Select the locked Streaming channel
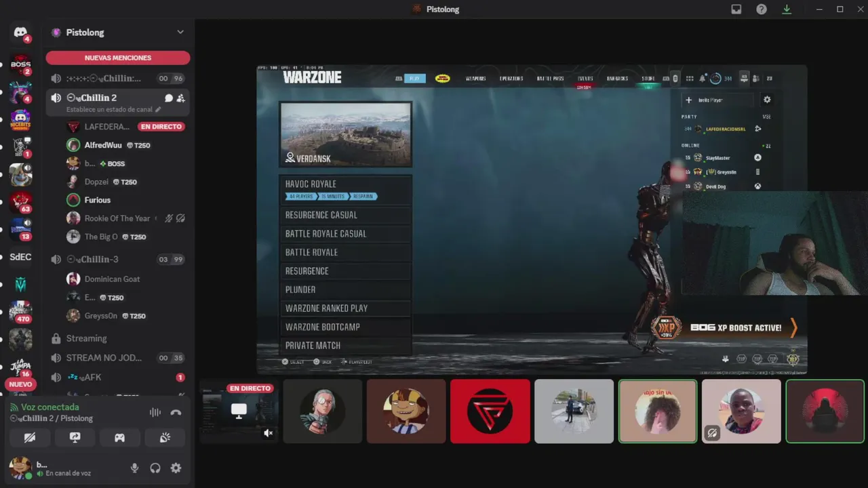The height and width of the screenshot is (488, 868). [118, 338]
